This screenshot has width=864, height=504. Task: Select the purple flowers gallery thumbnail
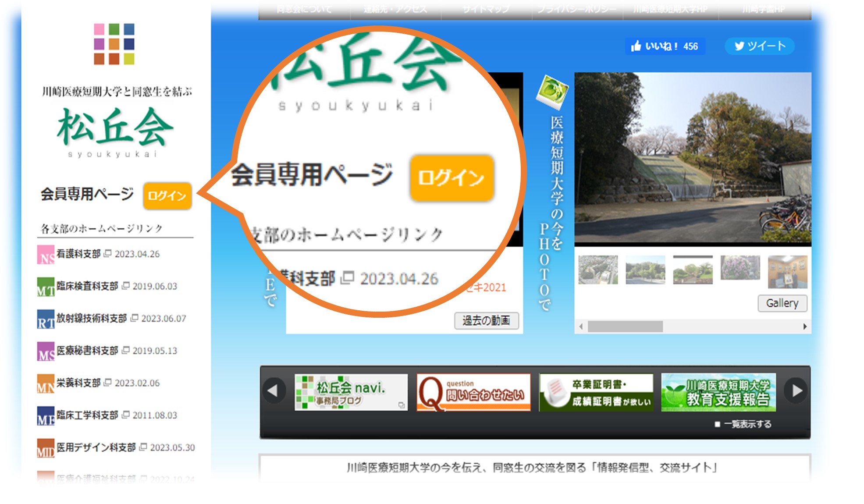[x=740, y=268]
